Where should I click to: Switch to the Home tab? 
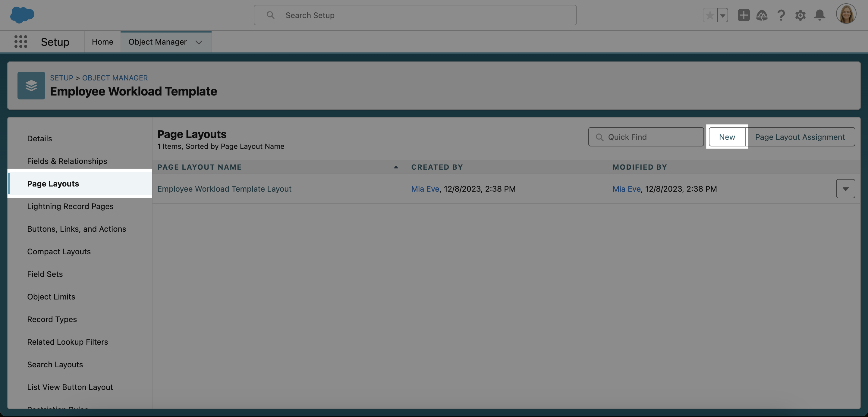tap(102, 42)
